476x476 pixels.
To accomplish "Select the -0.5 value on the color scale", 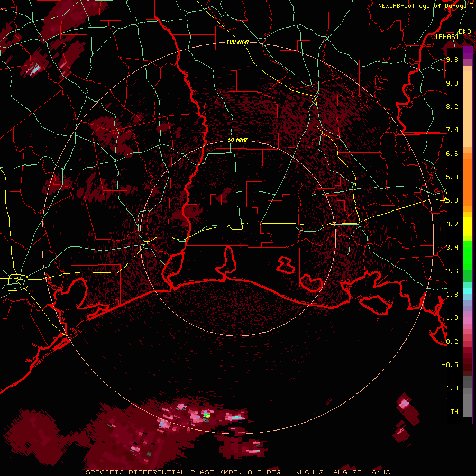I will pos(450,364).
